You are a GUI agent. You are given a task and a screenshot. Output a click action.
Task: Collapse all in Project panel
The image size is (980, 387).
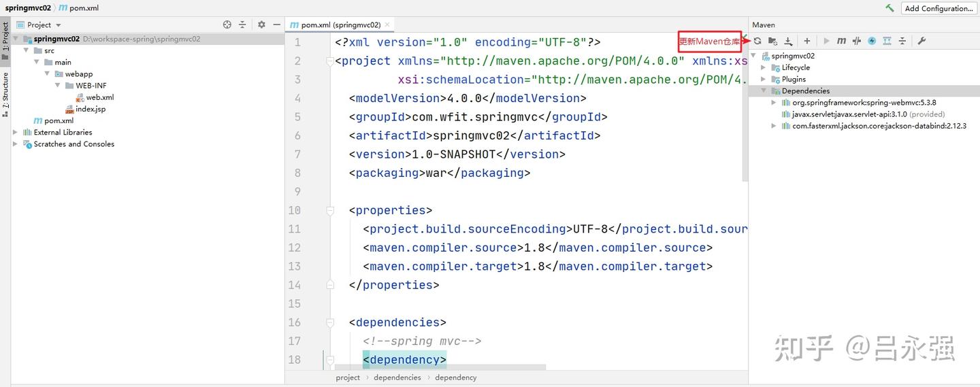242,24
